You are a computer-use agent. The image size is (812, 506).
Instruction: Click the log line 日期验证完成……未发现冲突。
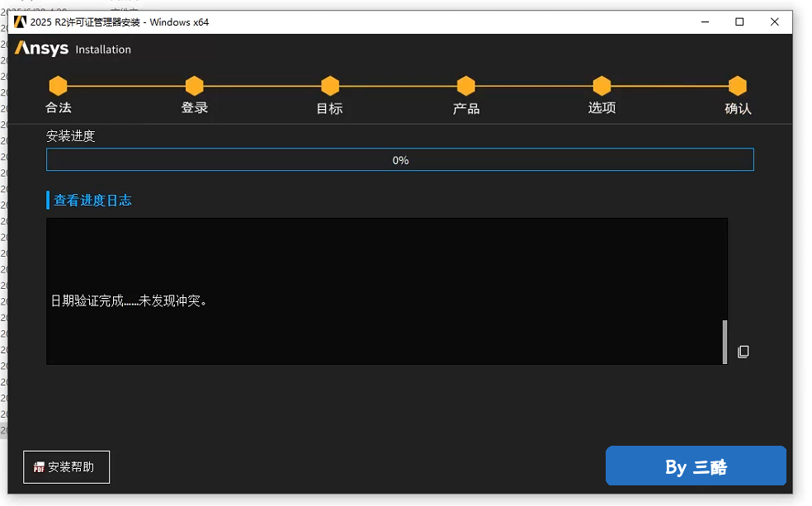point(129,301)
